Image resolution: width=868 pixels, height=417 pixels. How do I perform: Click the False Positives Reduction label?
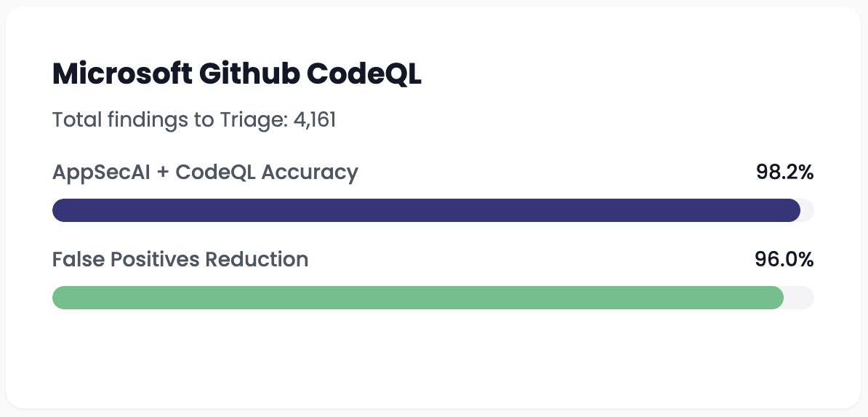180,259
